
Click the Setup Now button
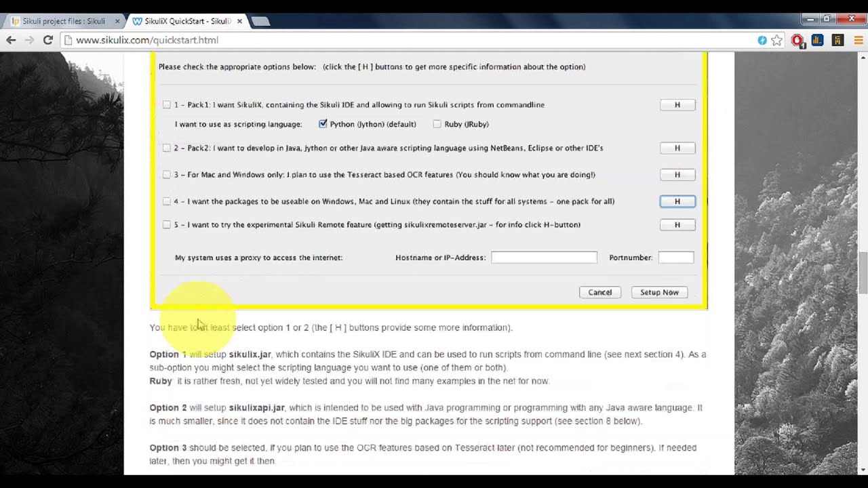659,292
